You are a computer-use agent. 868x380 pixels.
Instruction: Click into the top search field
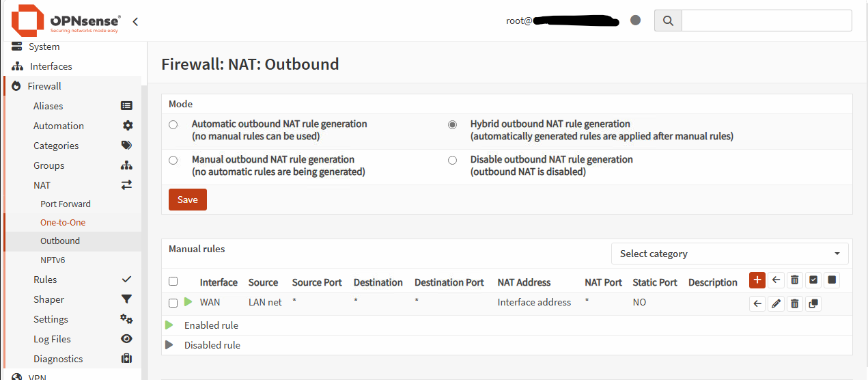[766, 21]
